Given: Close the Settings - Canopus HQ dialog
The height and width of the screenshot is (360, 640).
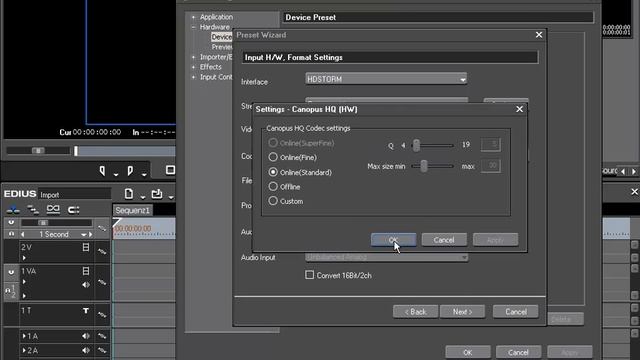Looking at the screenshot, I should pyautogui.click(x=519, y=109).
